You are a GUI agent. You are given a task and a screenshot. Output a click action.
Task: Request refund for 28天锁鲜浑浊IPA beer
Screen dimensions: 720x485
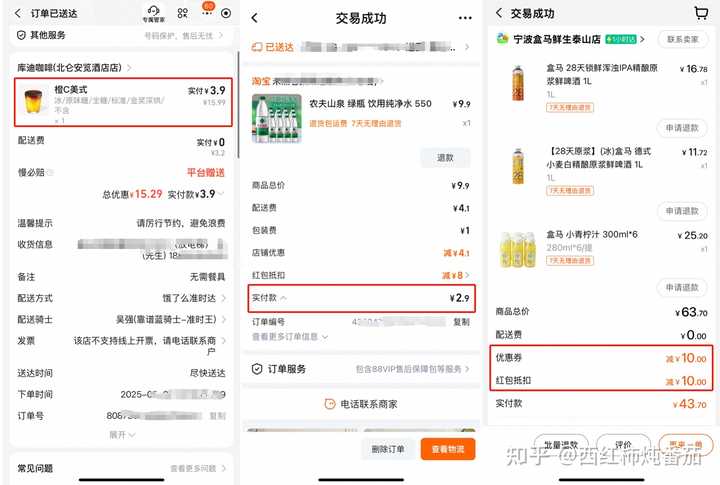coord(682,128)
